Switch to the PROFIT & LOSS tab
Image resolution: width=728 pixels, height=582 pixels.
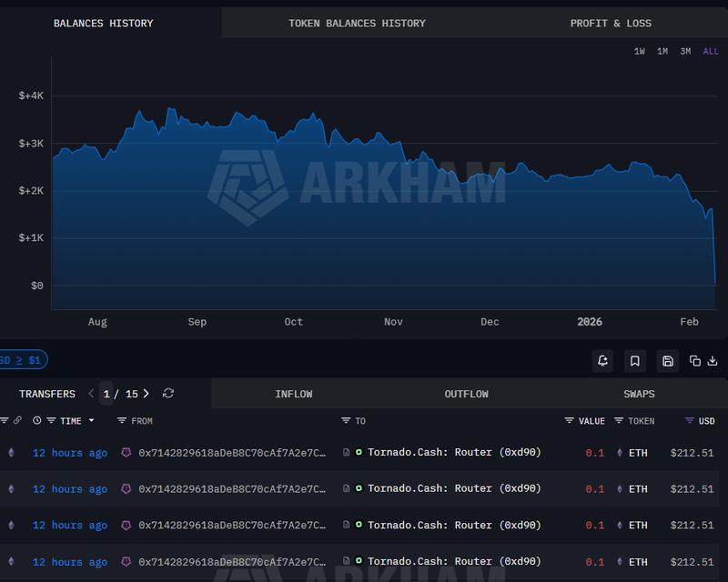pyautogui.click(x=612, y=23)
